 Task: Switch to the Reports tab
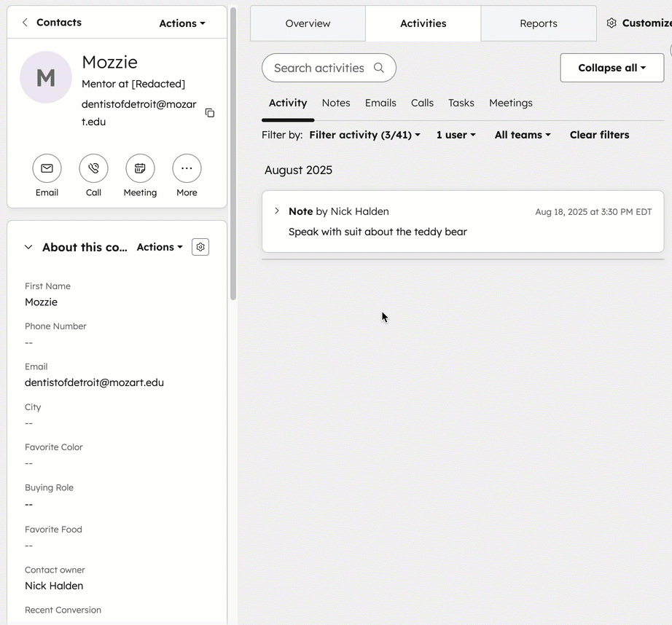click(539, 23)
